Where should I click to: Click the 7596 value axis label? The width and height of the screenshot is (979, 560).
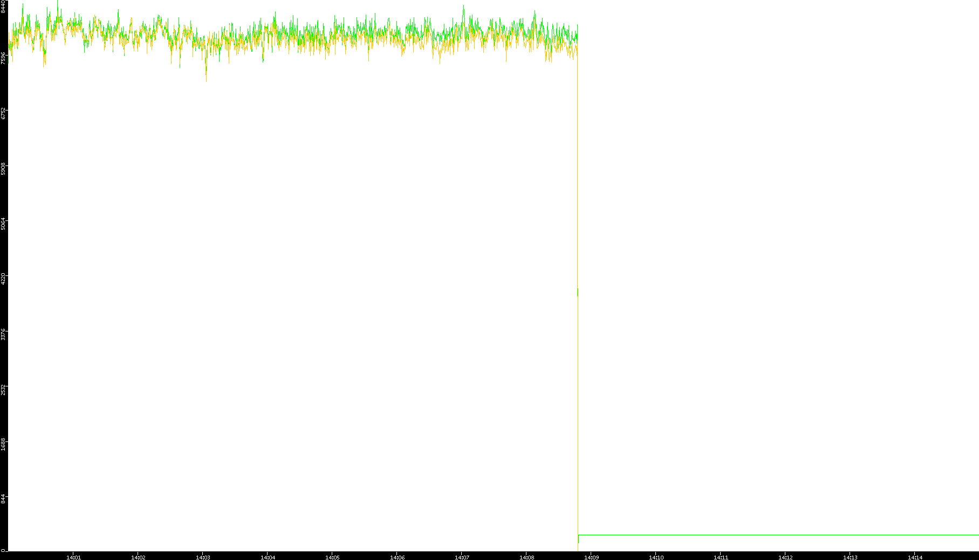pyautogui.click(x=3, y=58)
